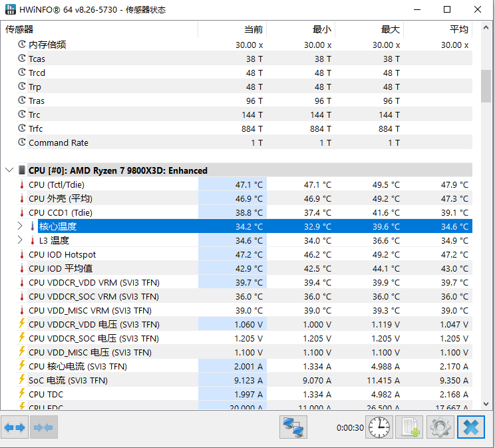Click the clock reset timer button
The image size is (495, 448).
379,427
